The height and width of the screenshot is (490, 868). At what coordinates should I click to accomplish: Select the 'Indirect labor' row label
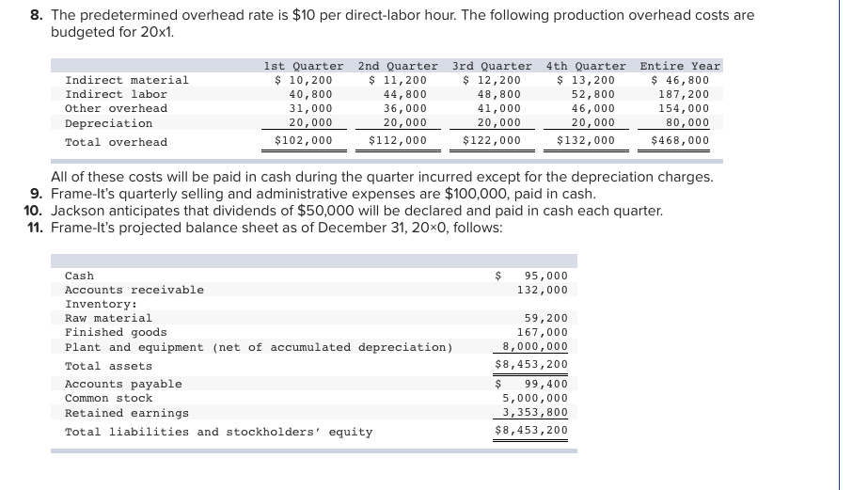tap(116, 95)
